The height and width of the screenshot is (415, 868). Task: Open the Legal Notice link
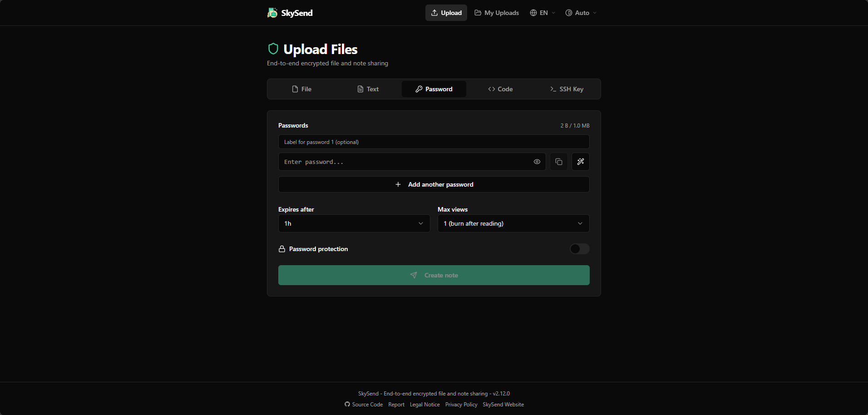coord(425,405)
